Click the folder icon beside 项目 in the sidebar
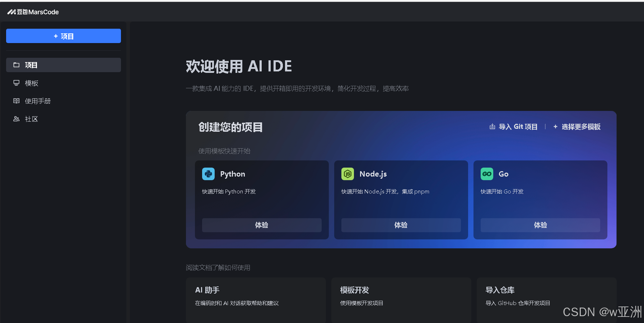The width and height of the screenshot is (644, 323). 17,65
